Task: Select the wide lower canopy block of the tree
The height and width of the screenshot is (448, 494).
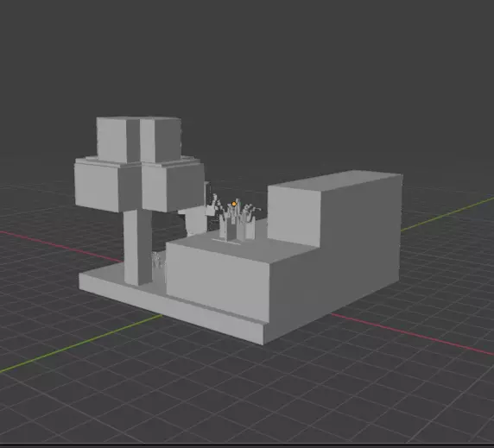Action: pos(139,185)
